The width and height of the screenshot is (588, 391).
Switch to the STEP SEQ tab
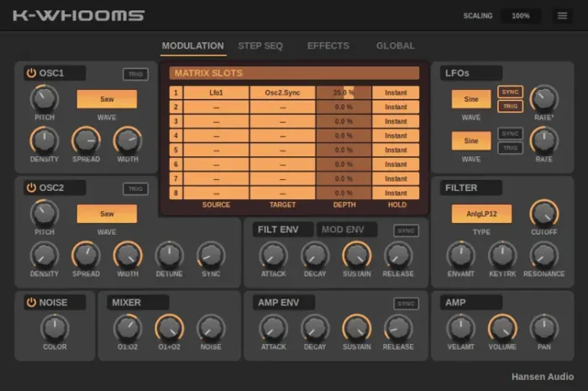[260, 45]
